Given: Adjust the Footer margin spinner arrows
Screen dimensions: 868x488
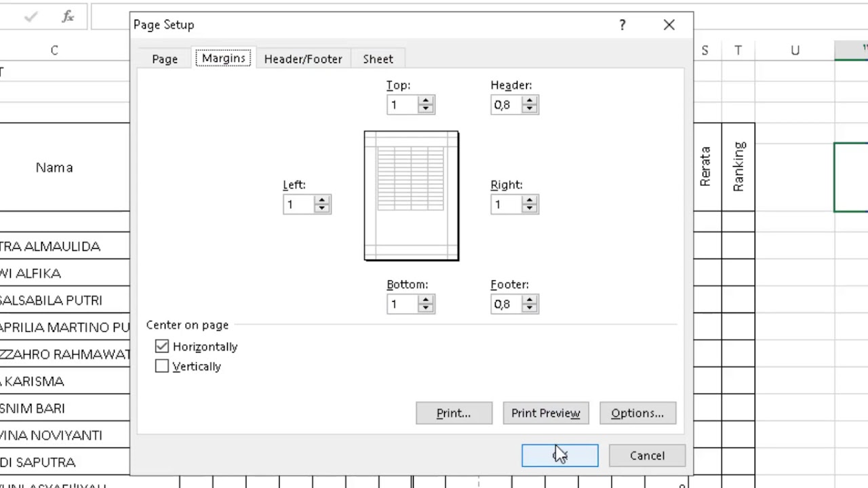Looking at the screenshot, I should click(530, 304).
